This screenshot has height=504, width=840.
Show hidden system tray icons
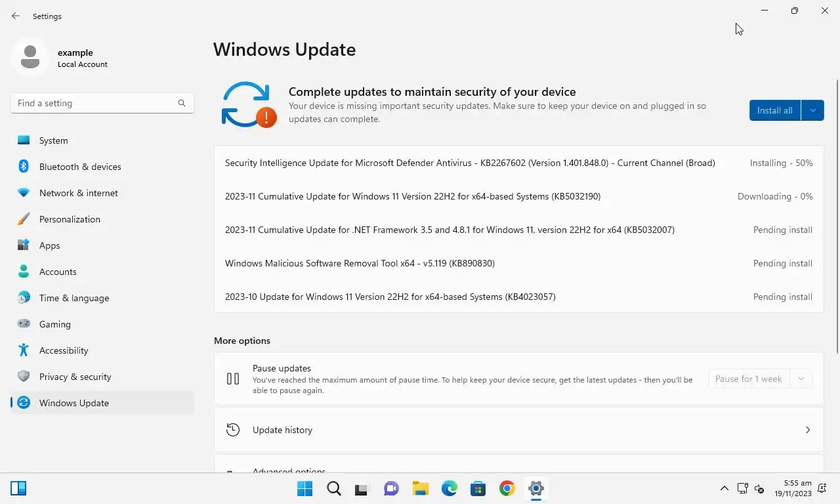point(724,488)
